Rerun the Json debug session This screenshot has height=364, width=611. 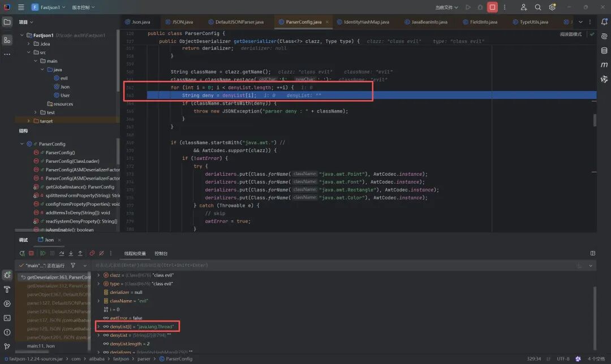pyautogui.click(x=22, y=253)
